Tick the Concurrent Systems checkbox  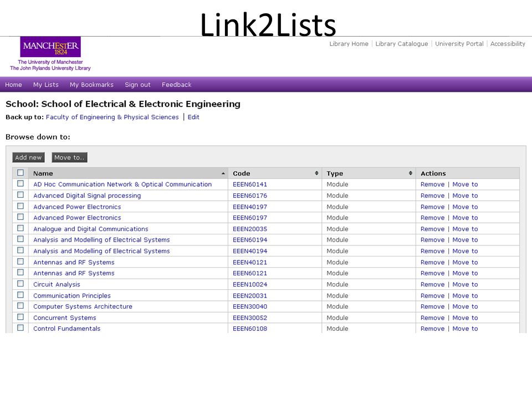coord(21,316)
